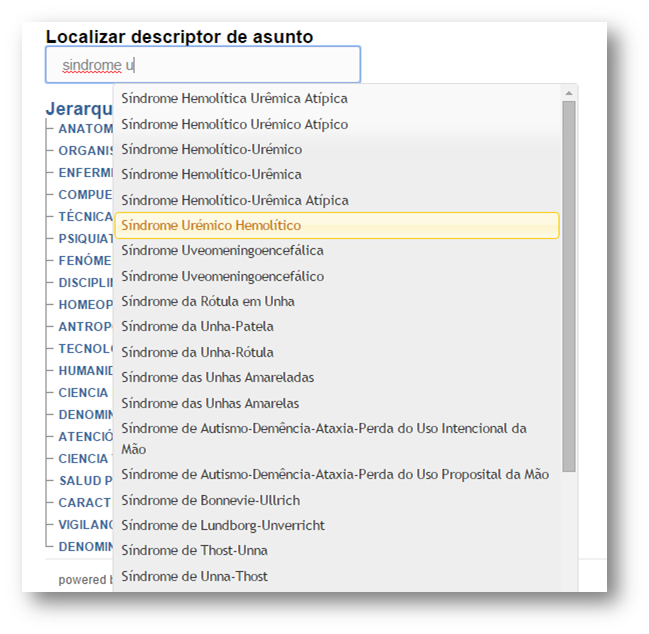Viewport: 649px width, 634px height.
Task: Open the DISCIPLI hierarchy category
Action: (86, 283)
